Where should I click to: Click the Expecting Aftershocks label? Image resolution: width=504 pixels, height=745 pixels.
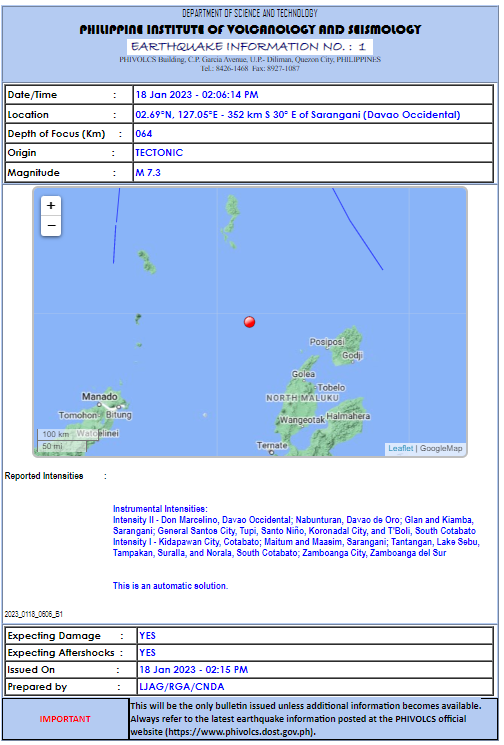click(x=61, y=653)
